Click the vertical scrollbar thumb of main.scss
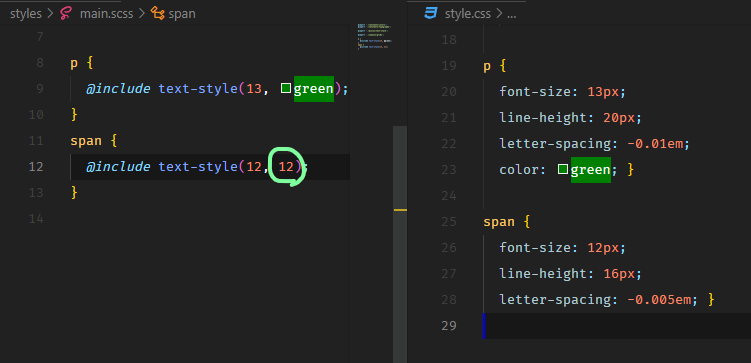751x363 pixels. coord(400,244)
